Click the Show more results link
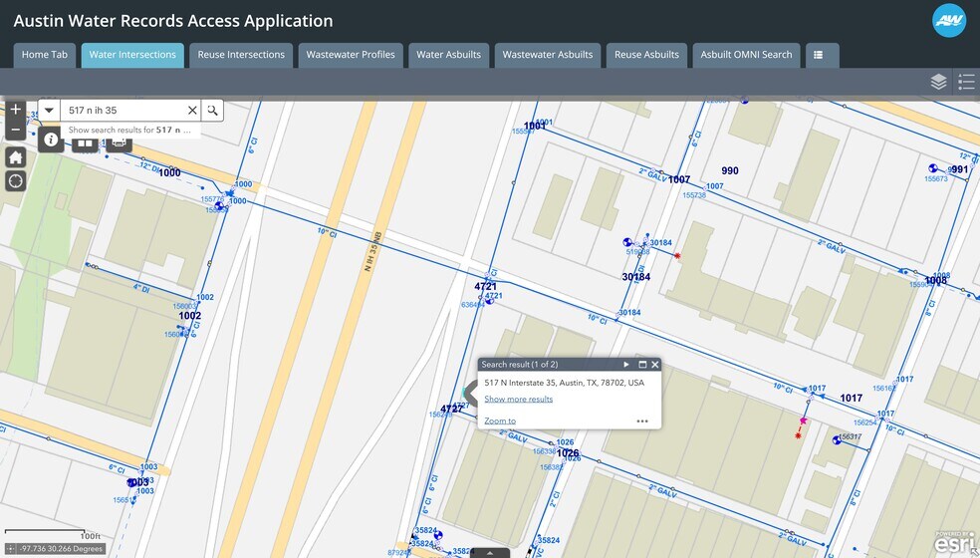This screenshot has width=980, height=558. [x=518, y=400]
